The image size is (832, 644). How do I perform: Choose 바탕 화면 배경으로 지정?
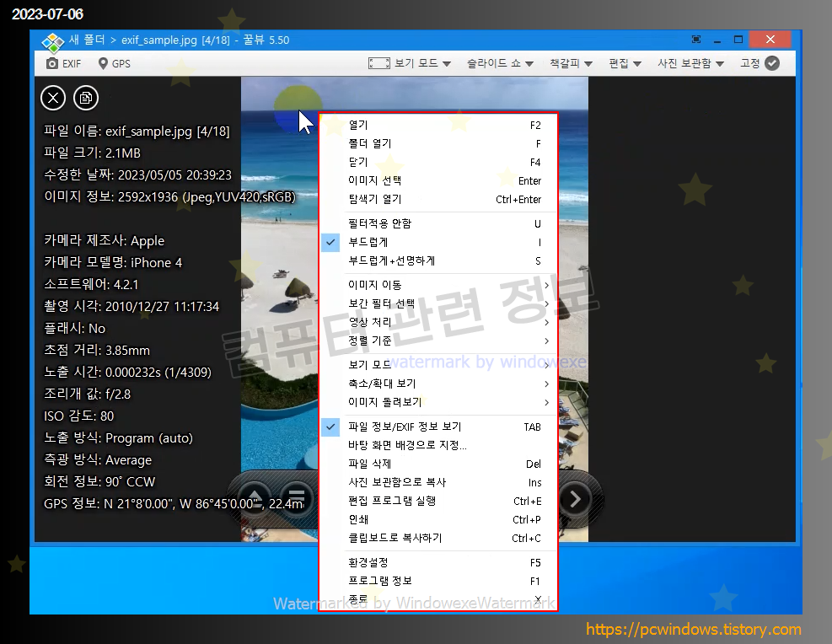coord(438,446)
